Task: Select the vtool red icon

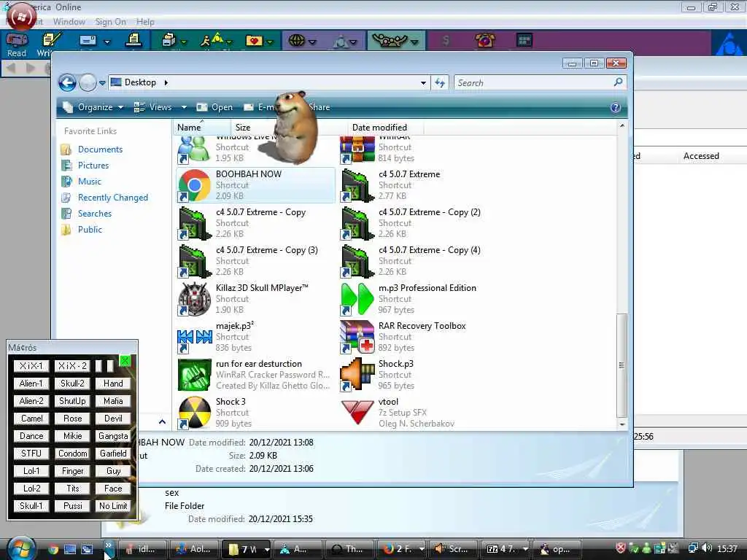Action: pos(357,413)
